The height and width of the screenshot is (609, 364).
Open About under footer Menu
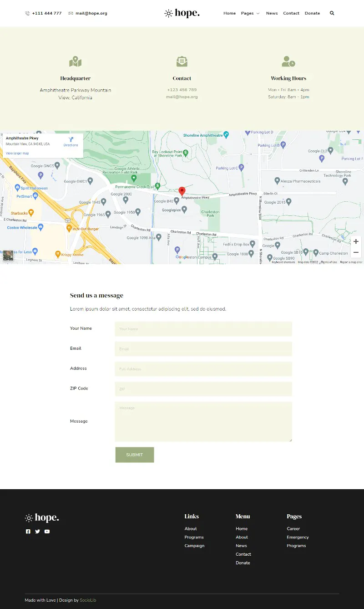[242, 537]
